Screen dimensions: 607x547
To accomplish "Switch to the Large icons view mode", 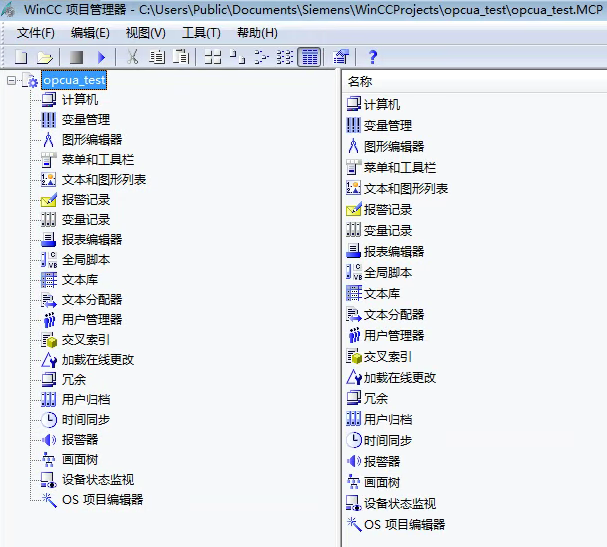I will coord(213,57).
